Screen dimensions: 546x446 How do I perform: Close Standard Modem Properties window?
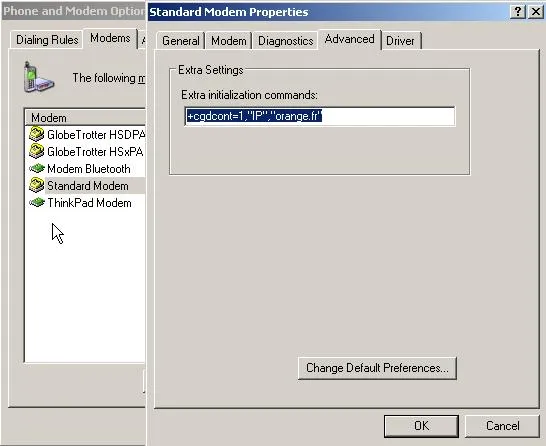point(536,12)
